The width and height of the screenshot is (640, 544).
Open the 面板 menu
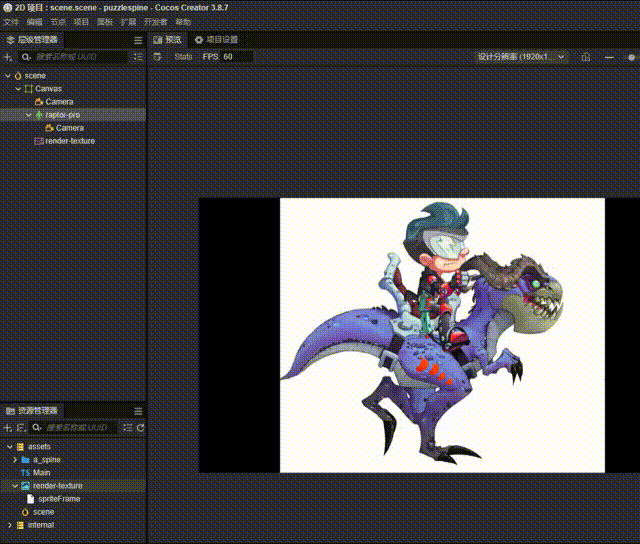(x=105, y=22)
